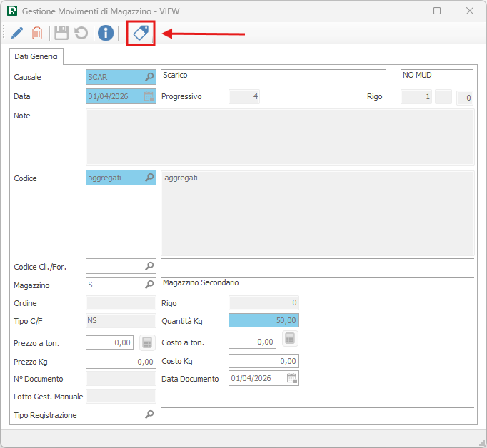Search Codice with the magnifier icon
This screenshot has height=448, width=487.
point(149,178)
